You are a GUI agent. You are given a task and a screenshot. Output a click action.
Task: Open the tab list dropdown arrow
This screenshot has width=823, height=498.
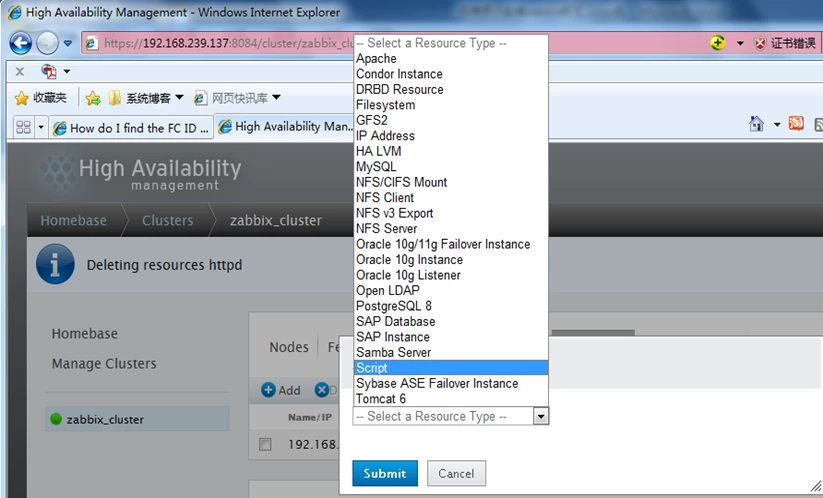coord(41,127)
